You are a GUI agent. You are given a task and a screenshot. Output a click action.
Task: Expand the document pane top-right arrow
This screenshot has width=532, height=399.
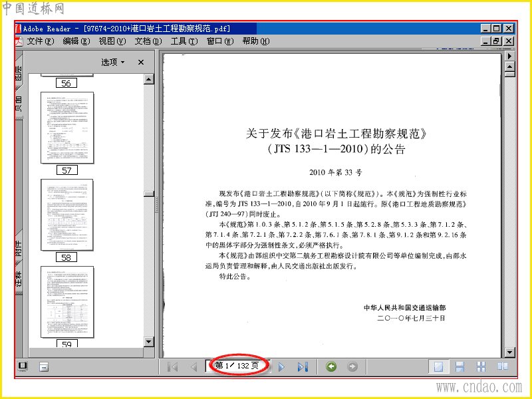click(x=509, y=56)
